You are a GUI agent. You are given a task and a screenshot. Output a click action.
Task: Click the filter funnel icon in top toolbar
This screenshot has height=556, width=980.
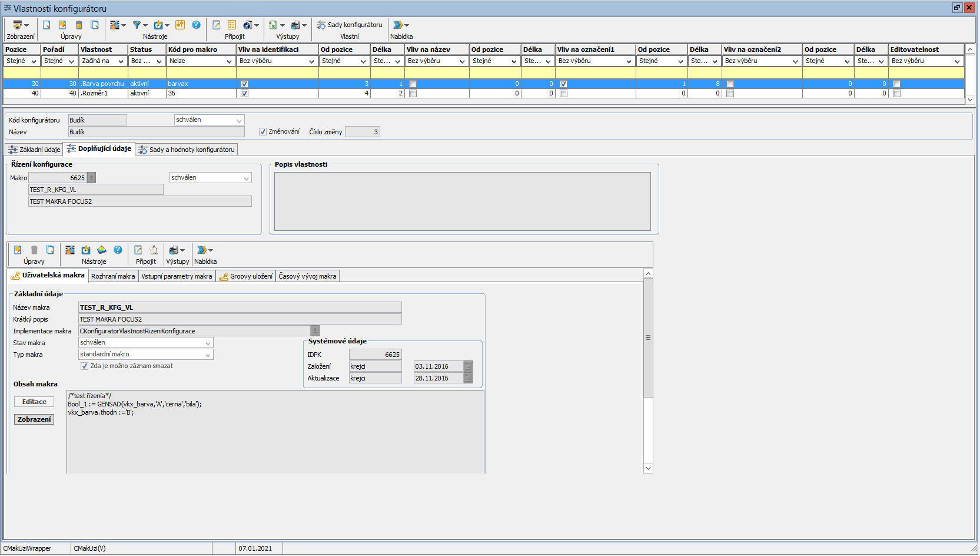point(137,25)
